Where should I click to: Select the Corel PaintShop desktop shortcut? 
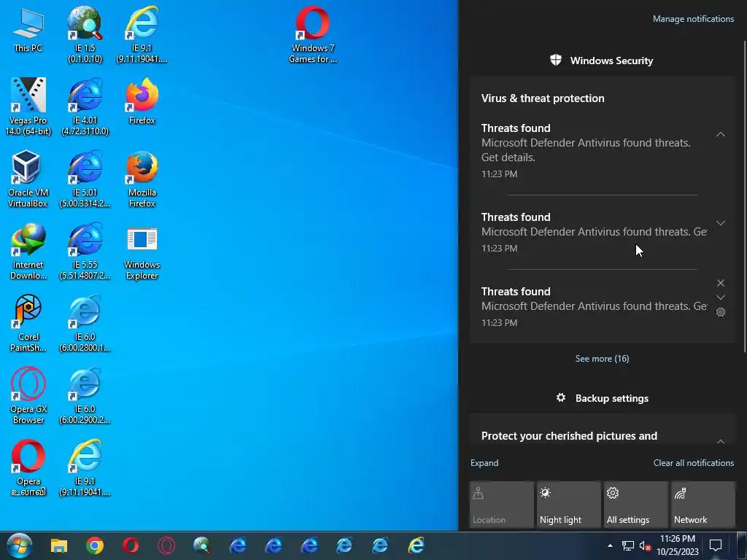coord(28,324)
